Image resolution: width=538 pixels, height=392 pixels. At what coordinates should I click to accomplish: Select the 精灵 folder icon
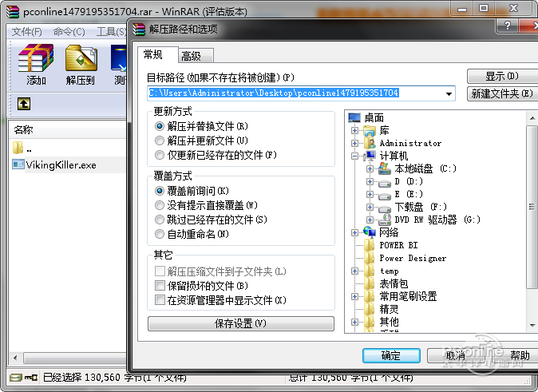point(370,309)
